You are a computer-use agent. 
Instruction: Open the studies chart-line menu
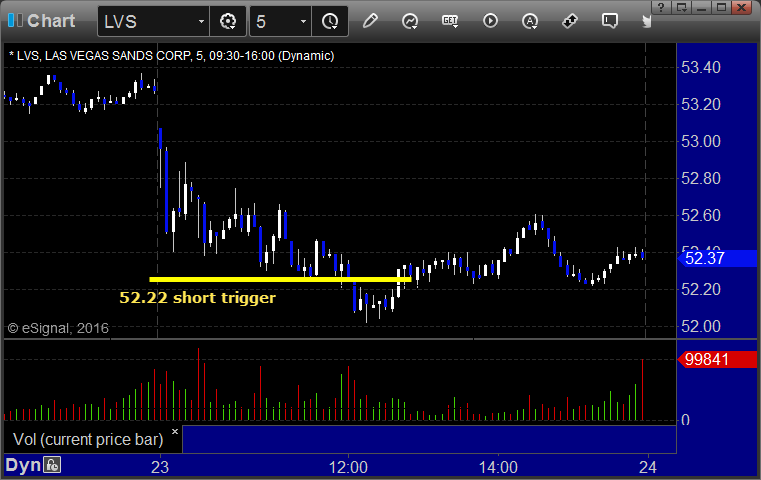[x=410, y=21]
